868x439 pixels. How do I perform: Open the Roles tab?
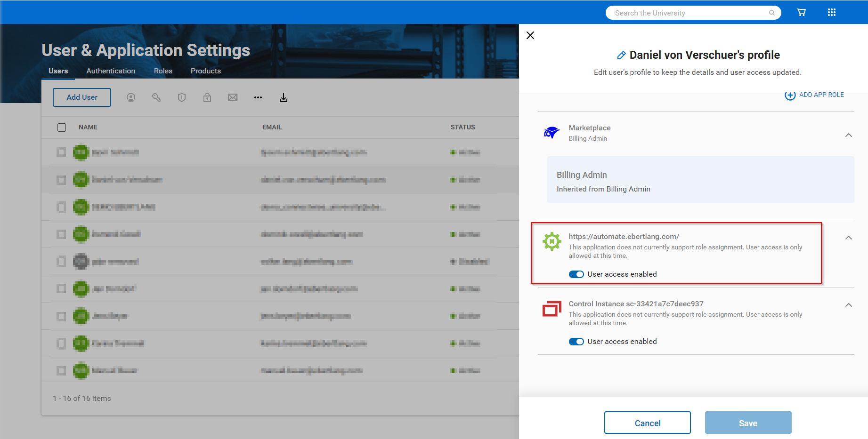[163, 71]
